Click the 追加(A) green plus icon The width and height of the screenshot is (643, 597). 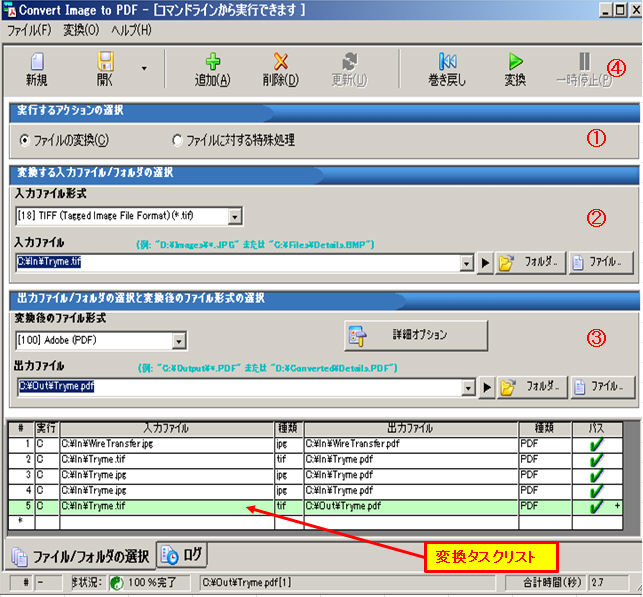tap(212, 62)
